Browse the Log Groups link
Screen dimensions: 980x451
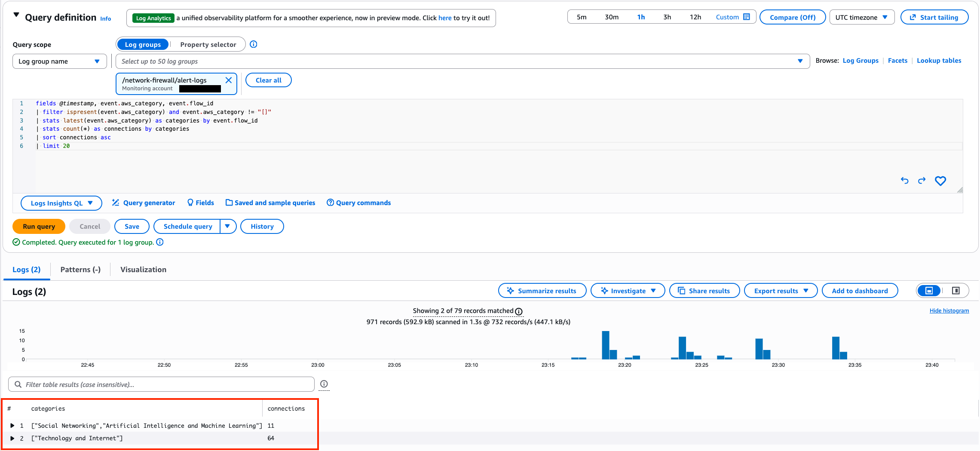click(861, 61)
